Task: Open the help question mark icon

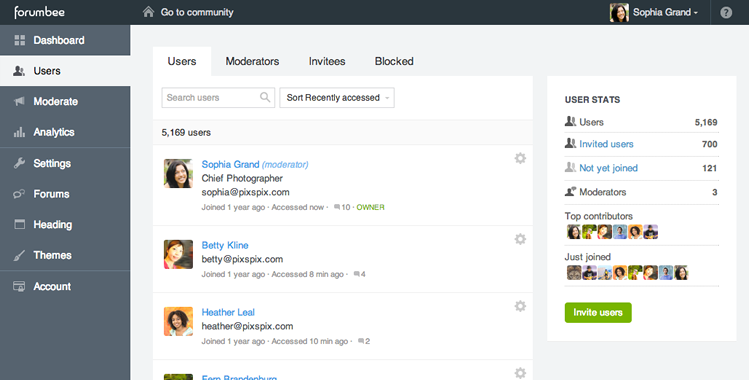Action: click(726, 12)
